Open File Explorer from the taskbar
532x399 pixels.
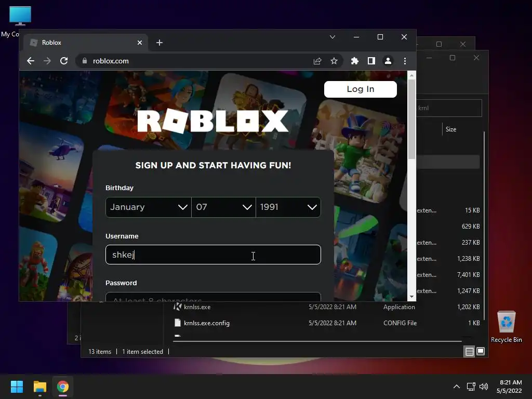pos(39,387)
